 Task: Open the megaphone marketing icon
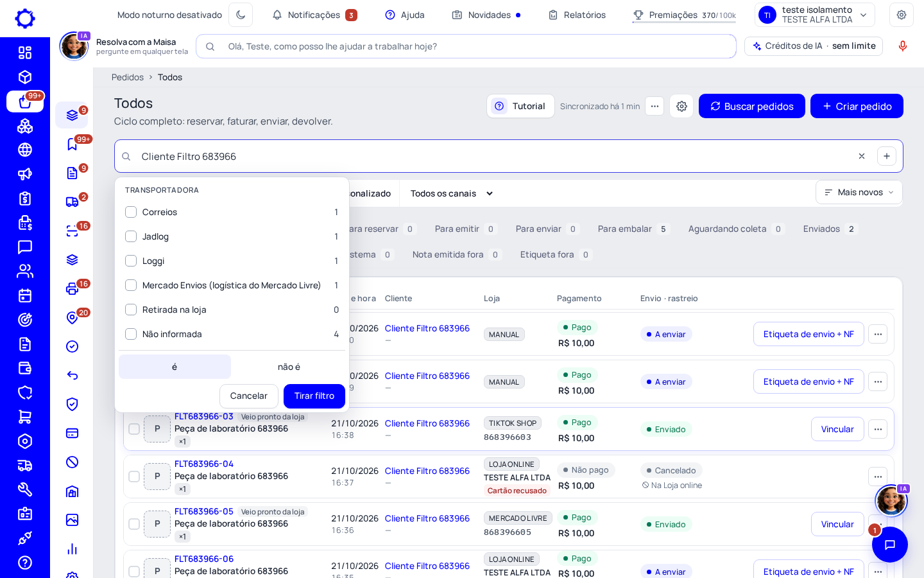(x=25, y=174)
